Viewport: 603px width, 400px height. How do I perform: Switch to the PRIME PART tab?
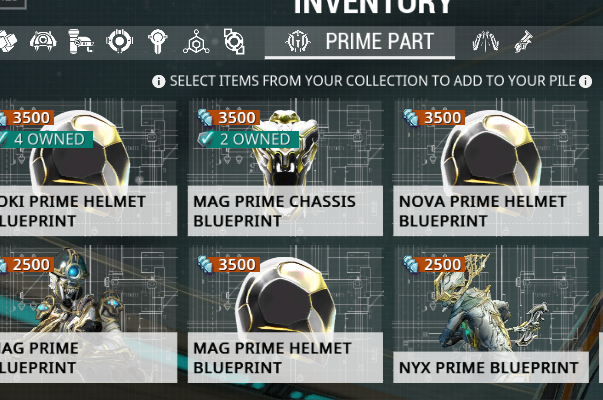click(x=360, y=42)
